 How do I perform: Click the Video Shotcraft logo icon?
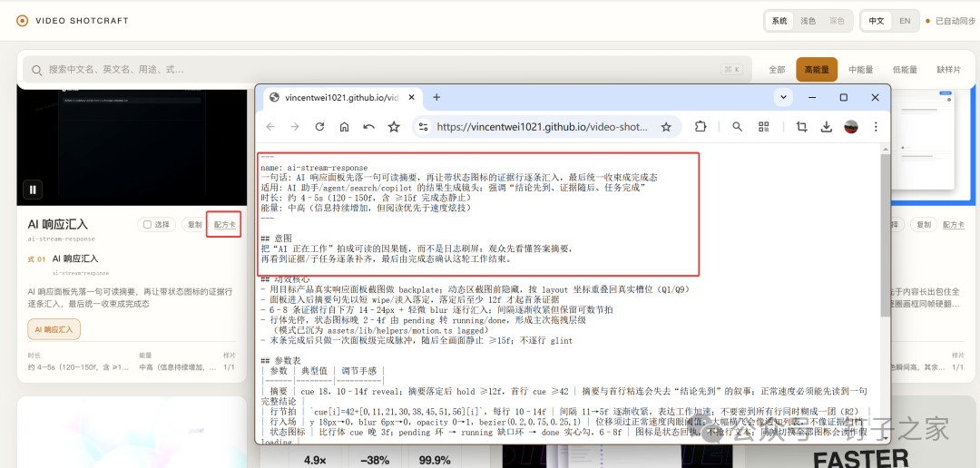tap(22, 21)
